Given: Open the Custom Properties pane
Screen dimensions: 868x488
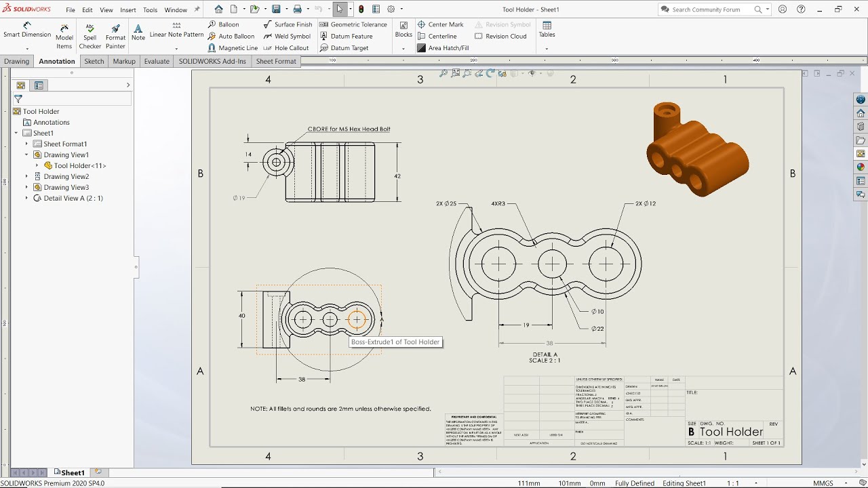Looking at the screenshot, I should [861, 181].
